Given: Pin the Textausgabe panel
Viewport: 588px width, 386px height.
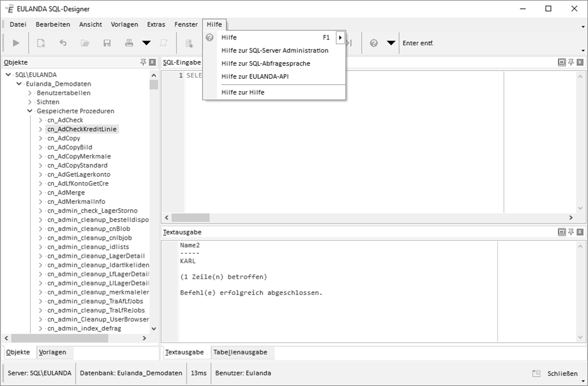Looking at the screenshot, I should [x=571, y=232].
